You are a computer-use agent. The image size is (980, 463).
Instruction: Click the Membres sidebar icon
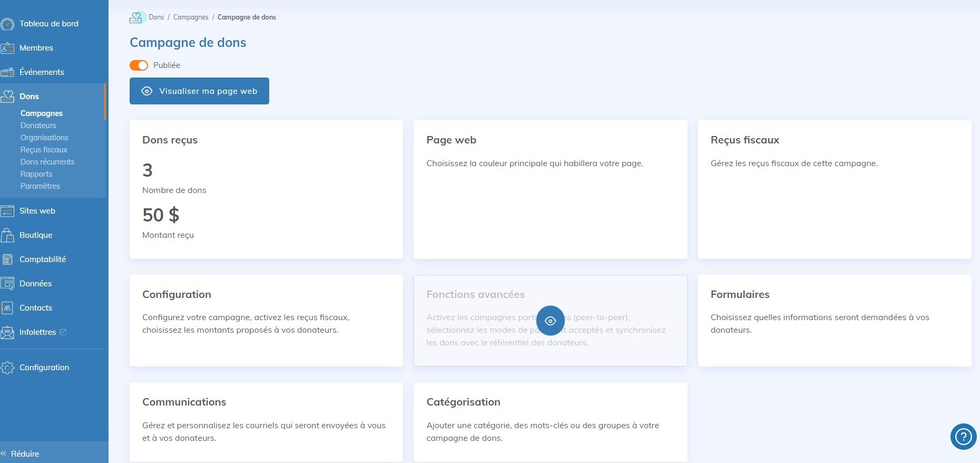7,48
